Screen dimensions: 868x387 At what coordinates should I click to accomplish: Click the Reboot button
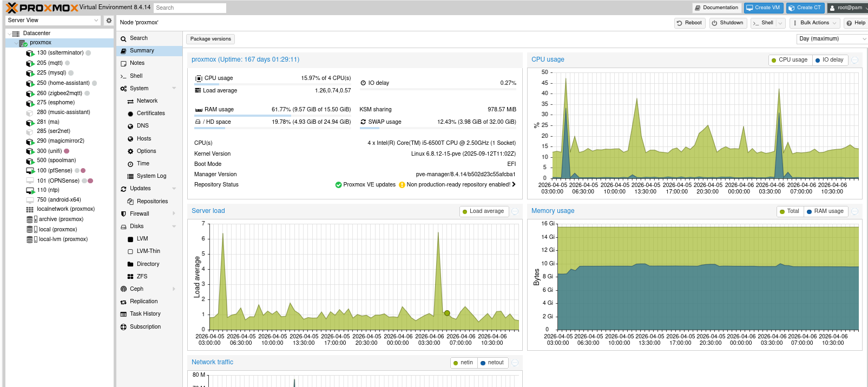(689, 23)
